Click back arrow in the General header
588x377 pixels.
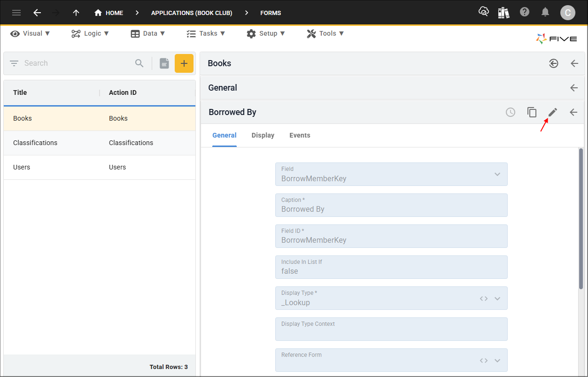click(x=574, y=88)
